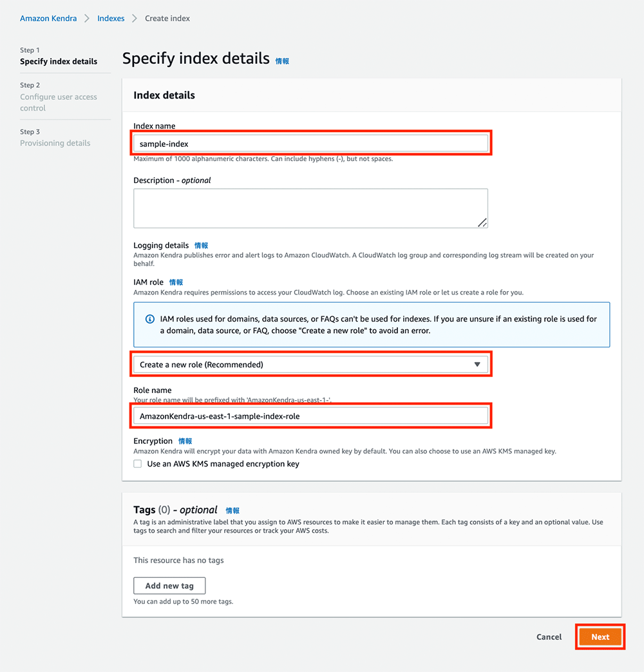Click the resize grip on the Description textarea
The width and height of the screenshot is (644, 672).
[x=483, y=223]
